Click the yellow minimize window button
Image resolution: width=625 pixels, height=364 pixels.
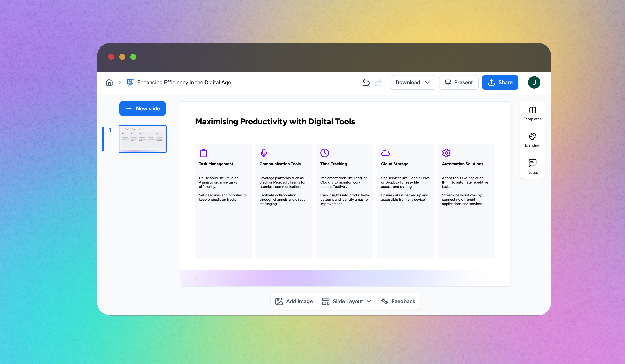tap(122, 57)
